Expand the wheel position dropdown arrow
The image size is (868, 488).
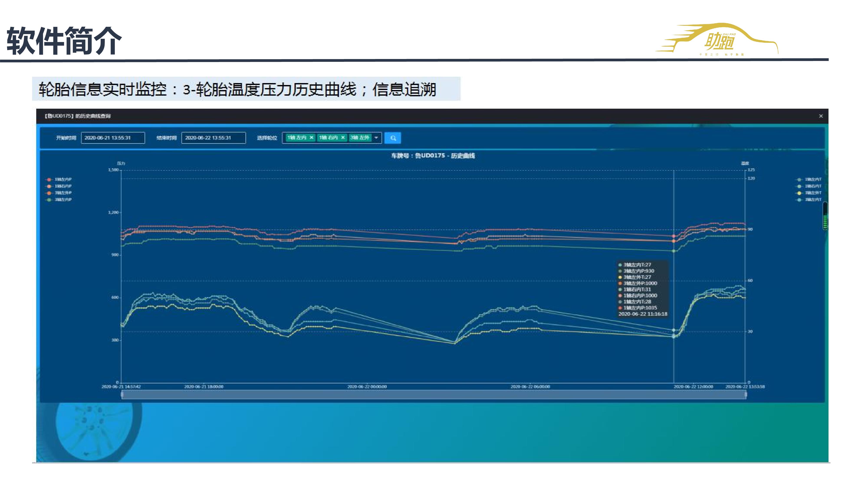(376, 138)
